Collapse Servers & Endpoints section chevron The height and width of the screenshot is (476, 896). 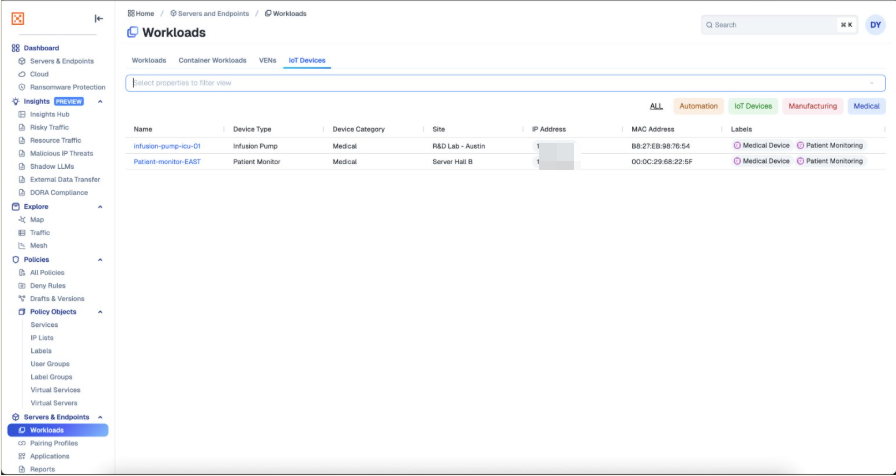tap(101, 417)
